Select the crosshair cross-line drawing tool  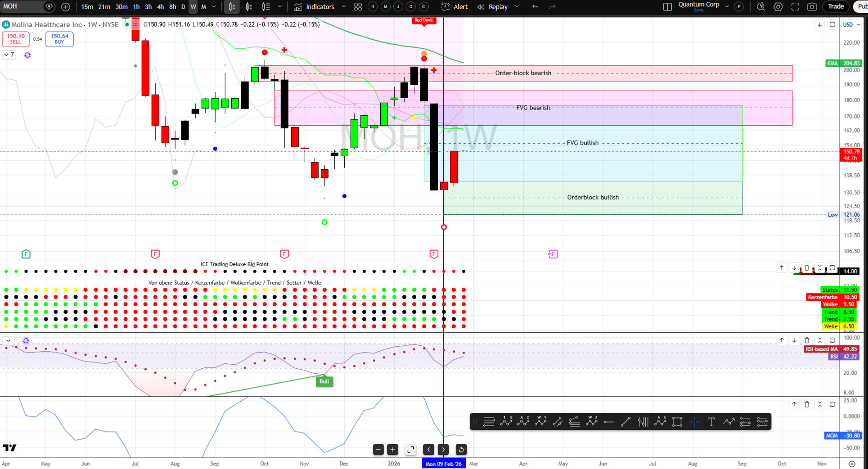pyautogui.click(x=694, y=422)
